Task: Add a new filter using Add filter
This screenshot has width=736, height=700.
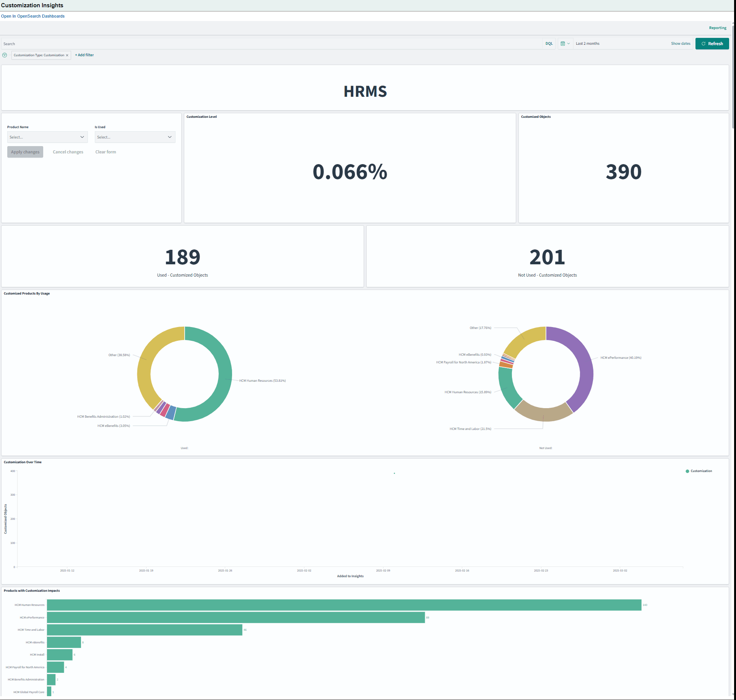Action: tap(84, 55)
